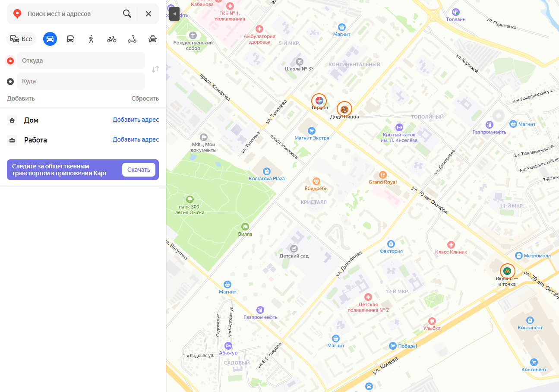Viewport: 559px width, 392px height.
Task: Click the ТОПОЛИНЫЙ district label
Action: 427,117
